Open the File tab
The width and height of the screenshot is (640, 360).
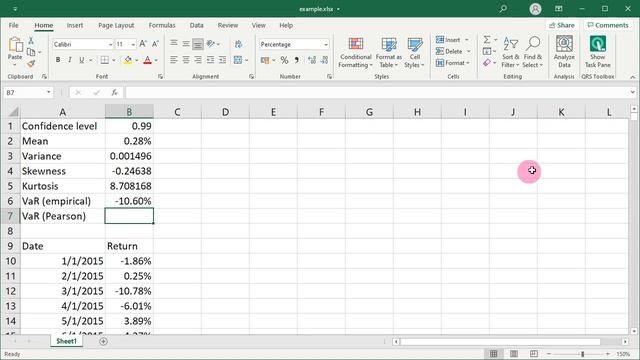pyautogui.click(x=13, y=25)
